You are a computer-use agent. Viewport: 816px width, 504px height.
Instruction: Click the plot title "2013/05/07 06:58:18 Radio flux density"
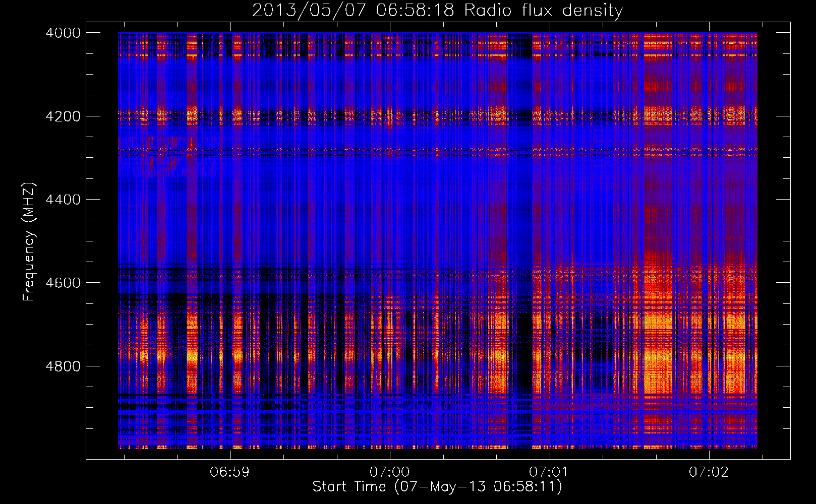(437, 10)
